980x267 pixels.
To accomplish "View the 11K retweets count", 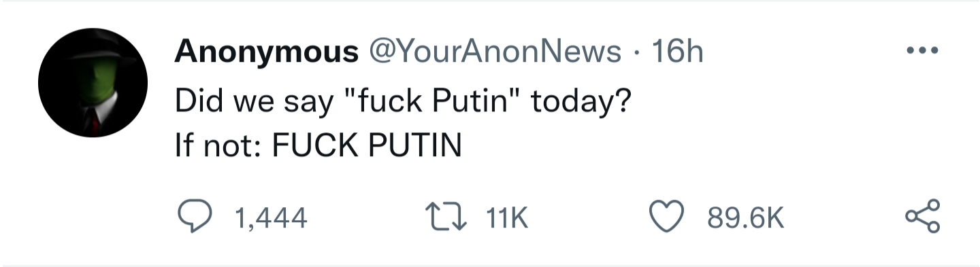I will [508, 218].
